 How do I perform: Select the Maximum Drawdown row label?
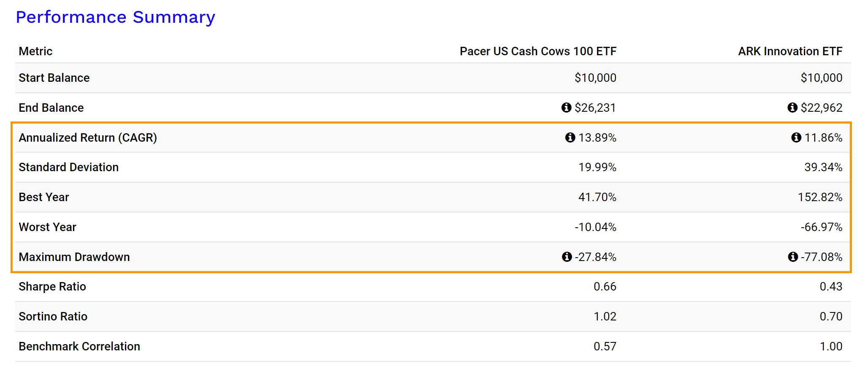click(x=74, y=257)
